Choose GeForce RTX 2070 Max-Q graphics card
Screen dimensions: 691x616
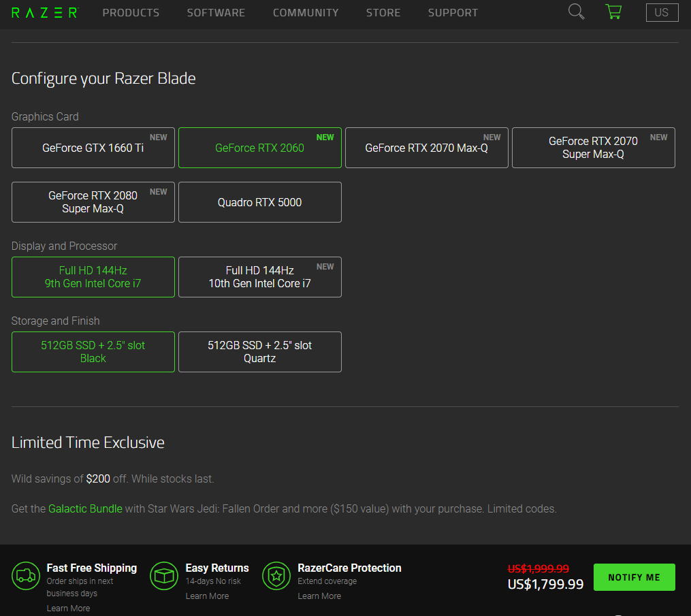[x=426, y=148]
